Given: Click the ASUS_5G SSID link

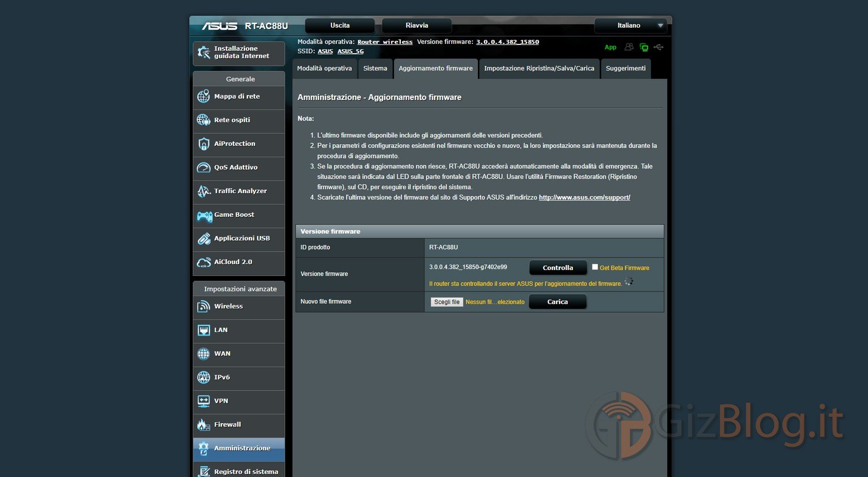Looking at the screenshot, I should tap(350, 51).
